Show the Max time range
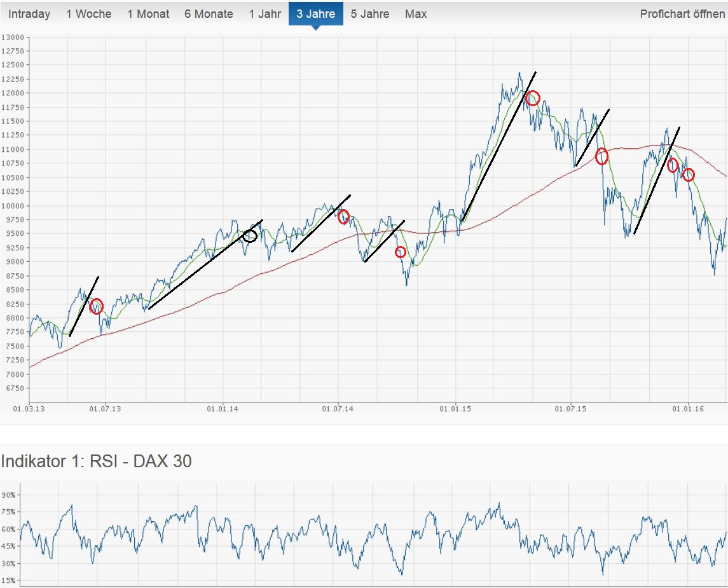 416,14
